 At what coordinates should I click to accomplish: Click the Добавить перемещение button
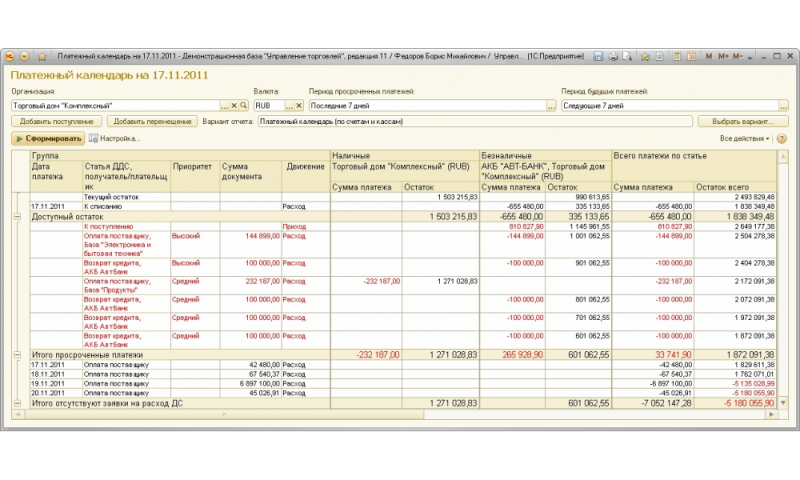point(150,121)
